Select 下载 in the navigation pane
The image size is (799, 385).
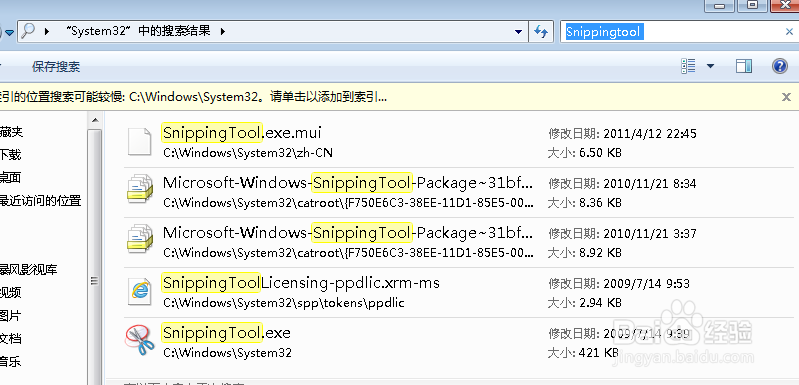click(11, 155)
